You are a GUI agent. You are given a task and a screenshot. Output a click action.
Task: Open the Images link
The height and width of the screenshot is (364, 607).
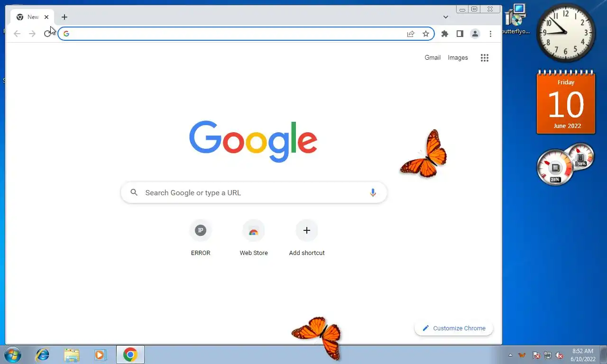click(458, 58)
